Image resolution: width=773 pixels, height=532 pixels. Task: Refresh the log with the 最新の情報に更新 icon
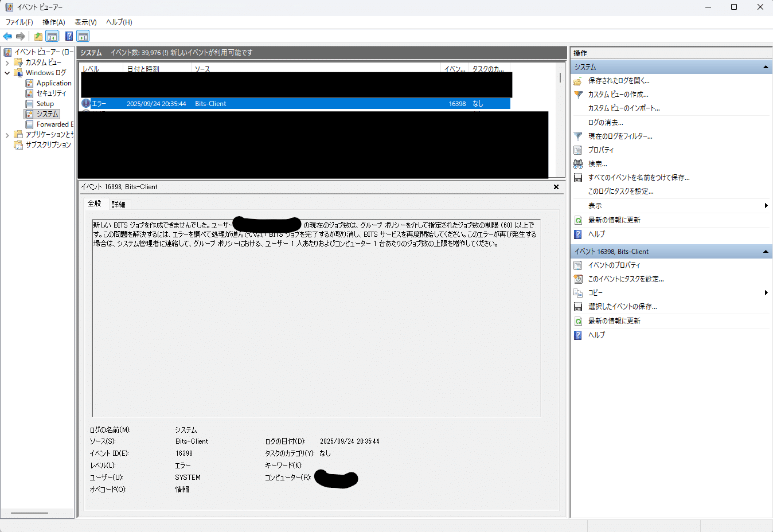[577, 219]
